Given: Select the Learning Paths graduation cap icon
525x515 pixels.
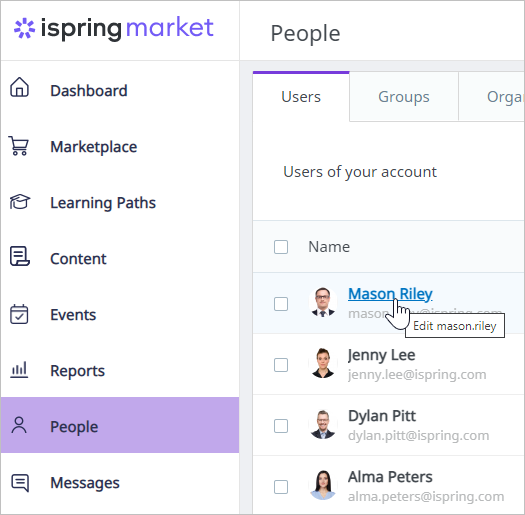Looking at the screenshot, I should click(x=20, y=202).
